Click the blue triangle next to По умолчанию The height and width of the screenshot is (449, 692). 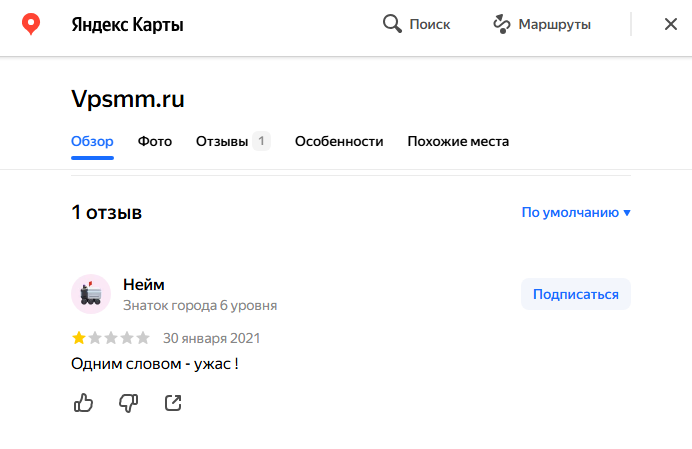(x=627, y=213)
